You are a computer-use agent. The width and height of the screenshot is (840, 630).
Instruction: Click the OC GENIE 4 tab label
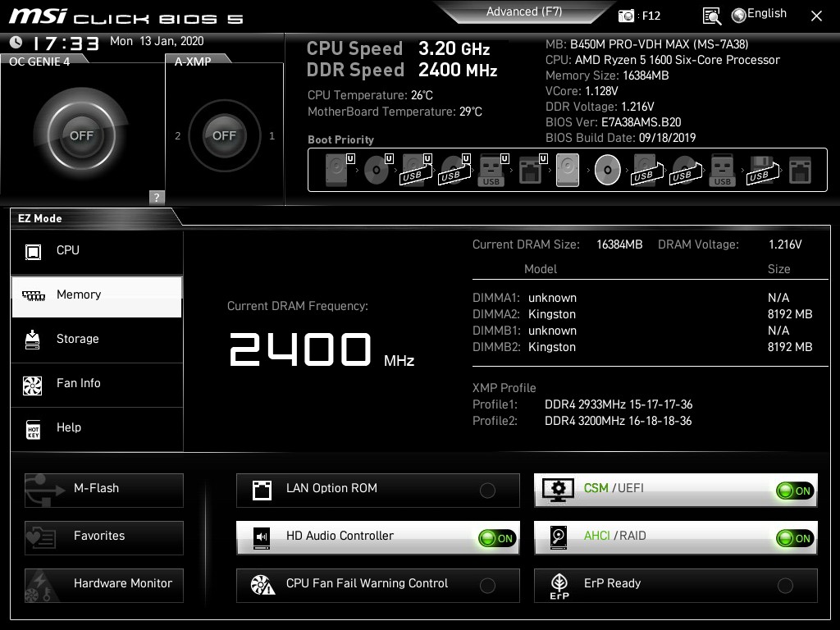click(x=39, y=62)
